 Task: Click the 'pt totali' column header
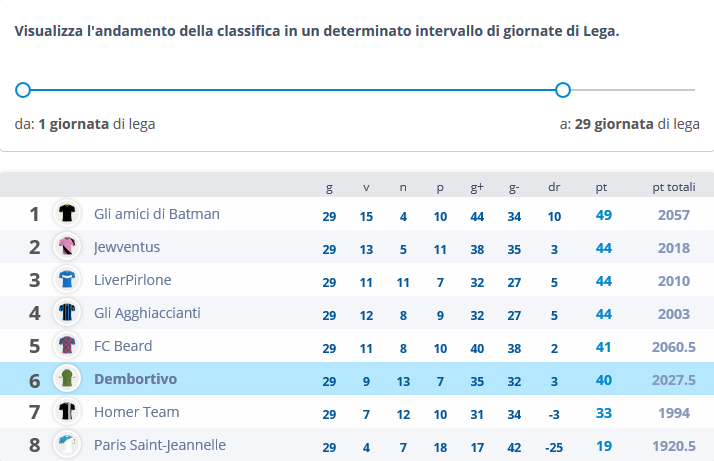tap(673, 187)
